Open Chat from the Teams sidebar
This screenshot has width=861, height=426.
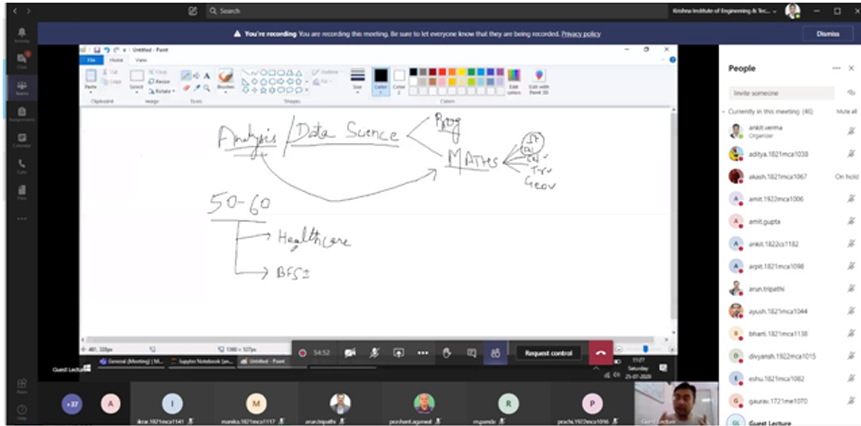[x=21, y=60]
